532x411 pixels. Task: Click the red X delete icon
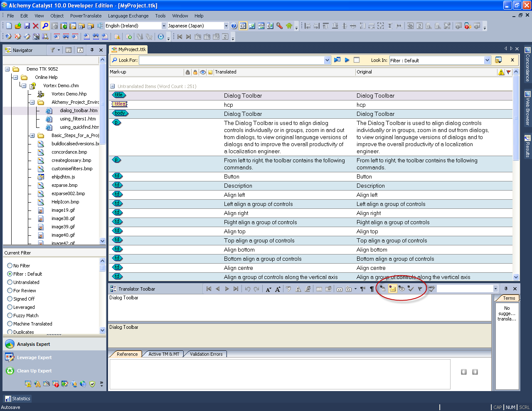tap(36, 26)
